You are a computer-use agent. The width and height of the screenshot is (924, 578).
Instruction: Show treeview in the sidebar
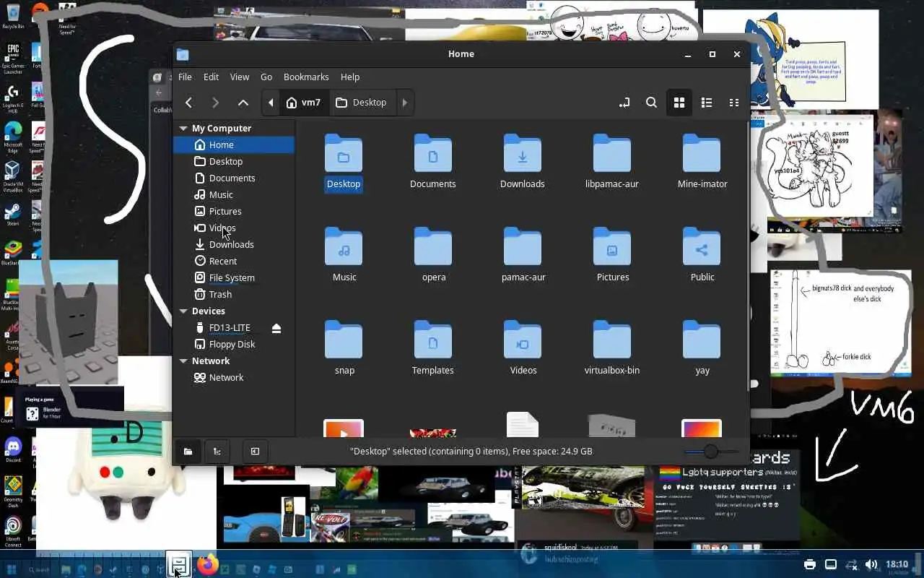click(x=217, y=451)
